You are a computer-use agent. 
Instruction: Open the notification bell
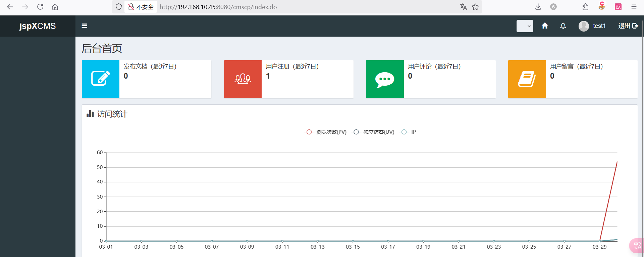[x=563, y=26]
